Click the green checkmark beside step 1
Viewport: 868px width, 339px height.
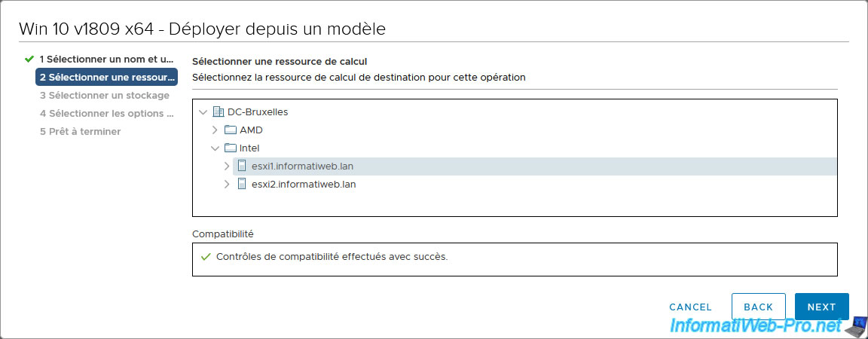point(29,59)
